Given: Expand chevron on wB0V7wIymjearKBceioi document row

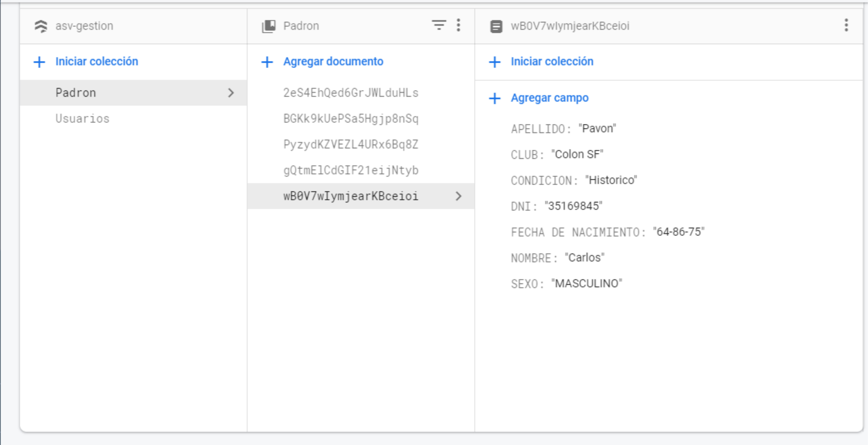Looking at the screenshot, I should pos(458,196).
